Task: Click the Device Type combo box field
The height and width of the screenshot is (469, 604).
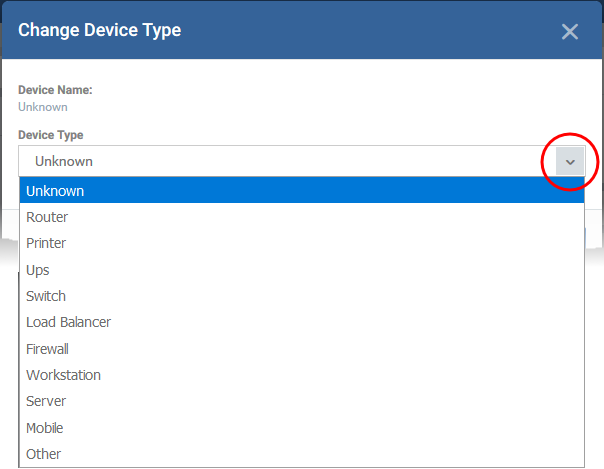Action: pos(302,161)
